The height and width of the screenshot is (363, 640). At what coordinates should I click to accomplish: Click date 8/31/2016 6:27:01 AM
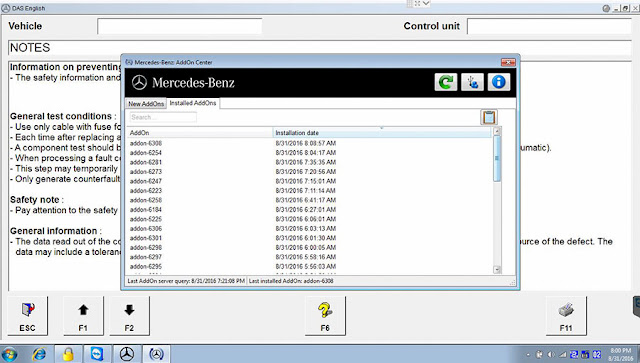(306, 209)
